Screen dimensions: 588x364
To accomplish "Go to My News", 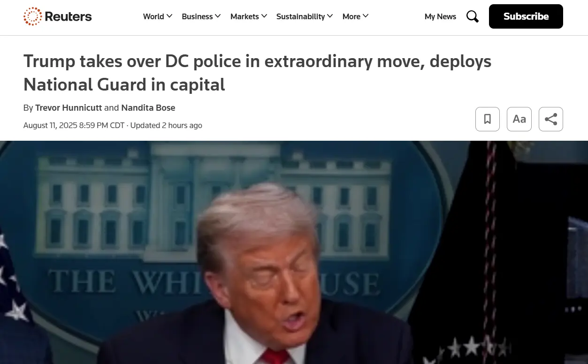I will pos(440,16).
